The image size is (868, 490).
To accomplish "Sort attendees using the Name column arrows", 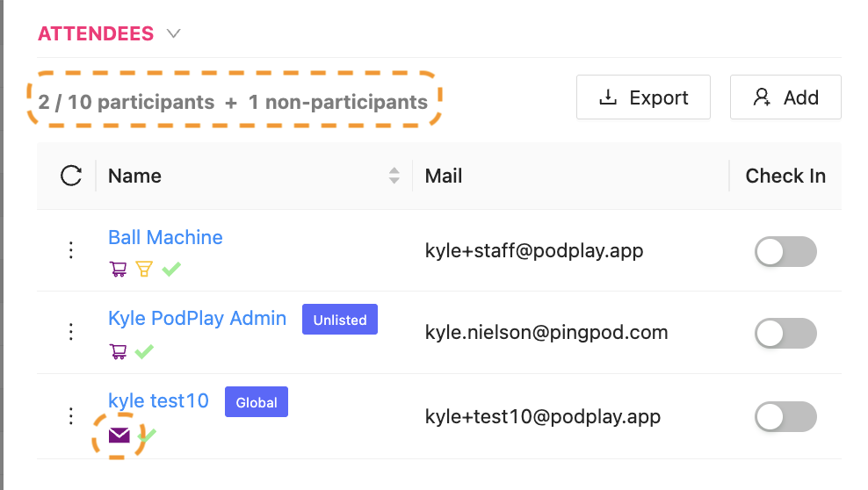I will click(x=394, y=176).
